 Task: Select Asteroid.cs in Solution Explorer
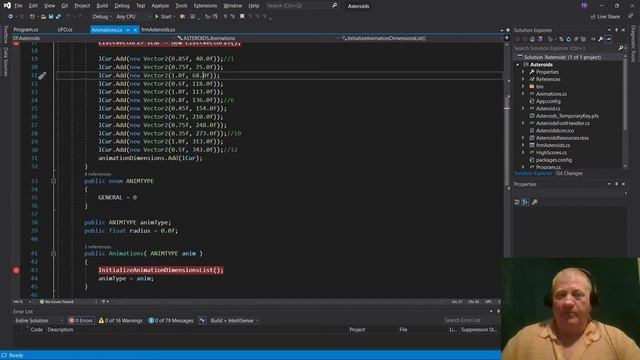tap(548, 109)
